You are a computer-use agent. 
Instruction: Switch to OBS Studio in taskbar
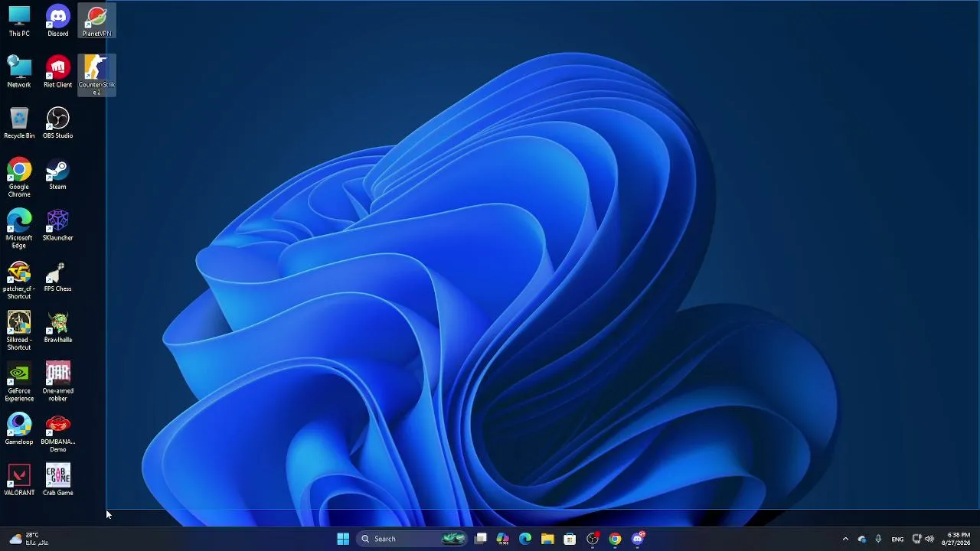click(593, 539)
